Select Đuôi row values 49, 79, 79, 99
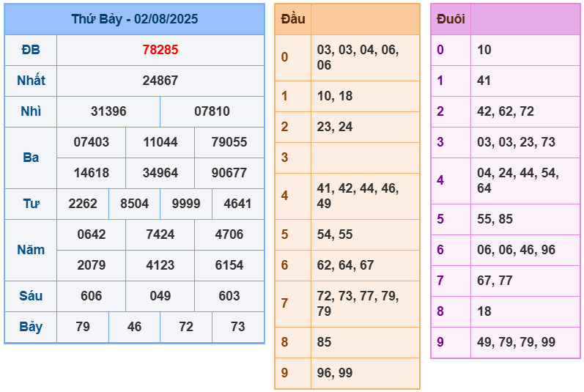Viewport: 584px width, 392px height. [x=517, y=342]
